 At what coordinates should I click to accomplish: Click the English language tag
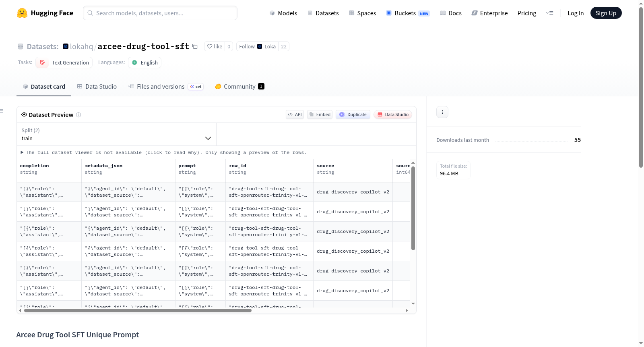click(x=145, y=62)
